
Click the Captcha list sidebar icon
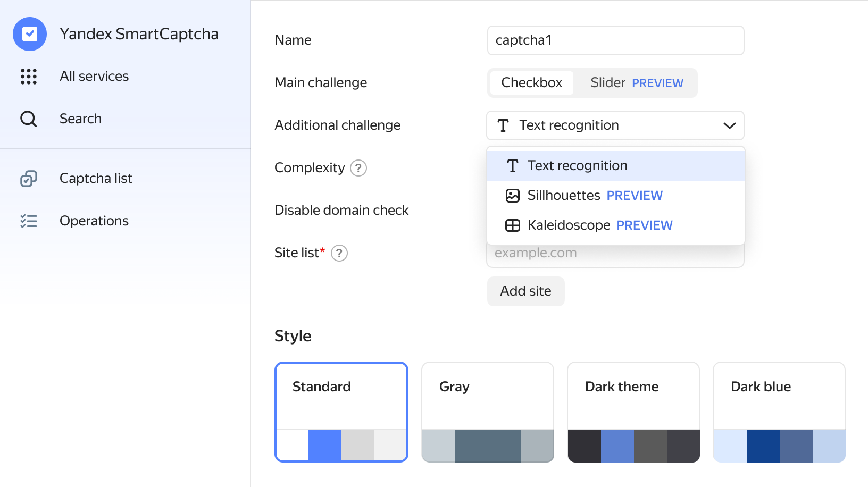pos(29,179)
